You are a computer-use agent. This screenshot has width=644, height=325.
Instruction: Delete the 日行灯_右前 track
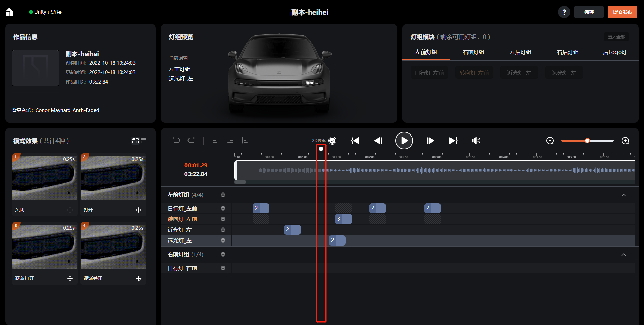[223, 268]
